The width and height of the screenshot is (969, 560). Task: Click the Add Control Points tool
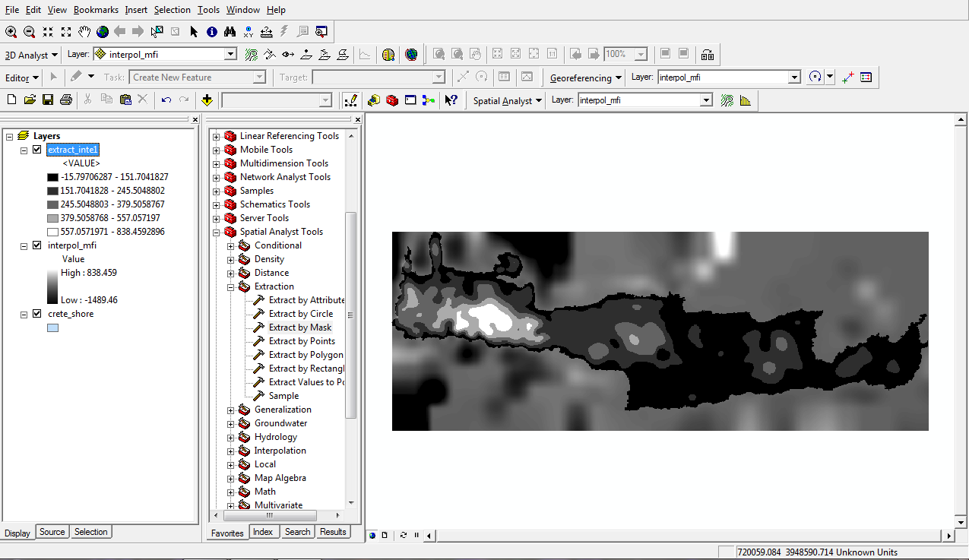(848, 77)
